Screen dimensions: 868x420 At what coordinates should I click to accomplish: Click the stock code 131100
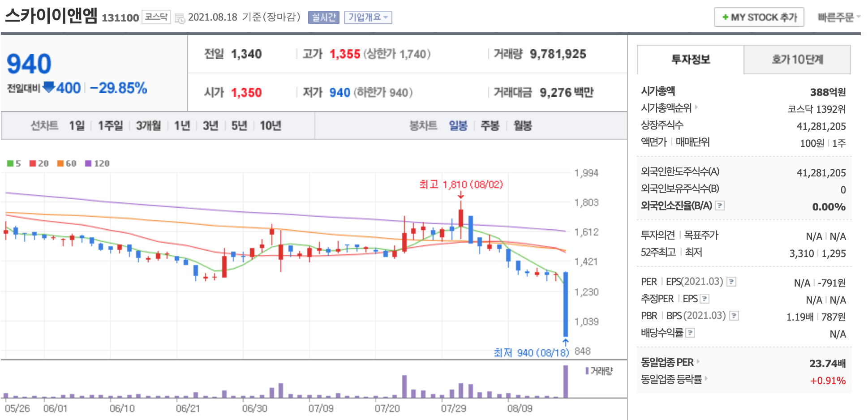120,18
